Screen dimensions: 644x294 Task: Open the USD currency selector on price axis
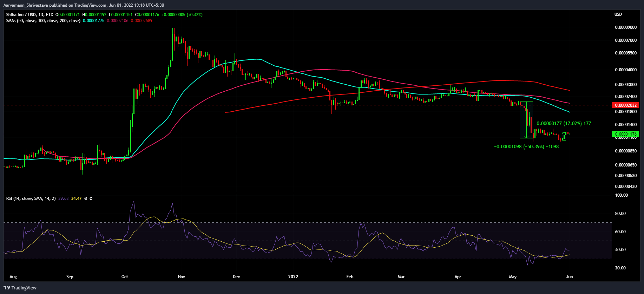618,14
